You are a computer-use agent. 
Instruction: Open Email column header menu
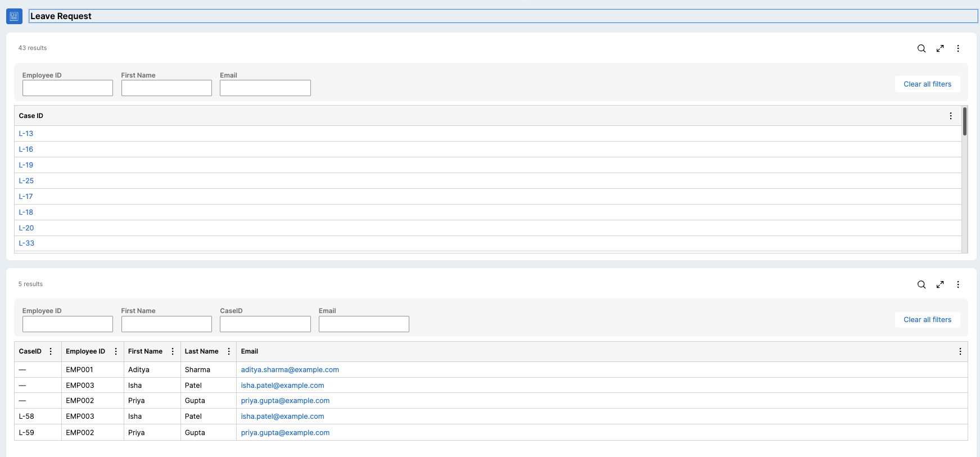[x=960, y=351]
